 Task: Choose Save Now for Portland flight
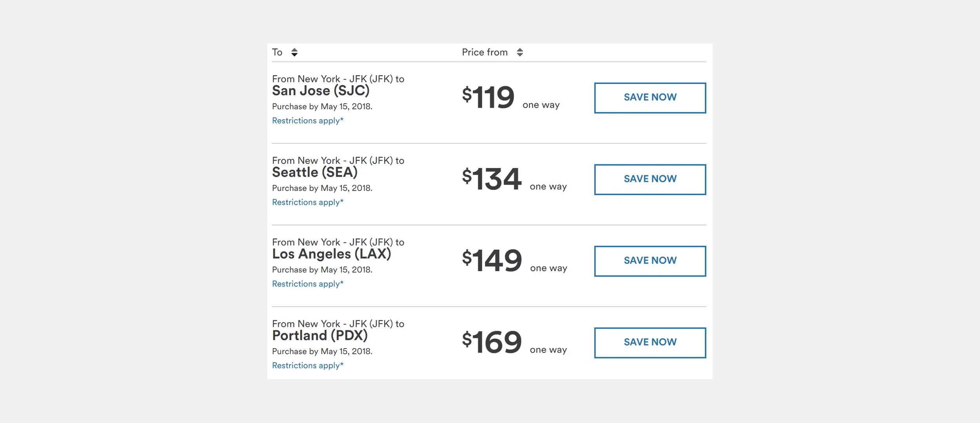[650, 342]
